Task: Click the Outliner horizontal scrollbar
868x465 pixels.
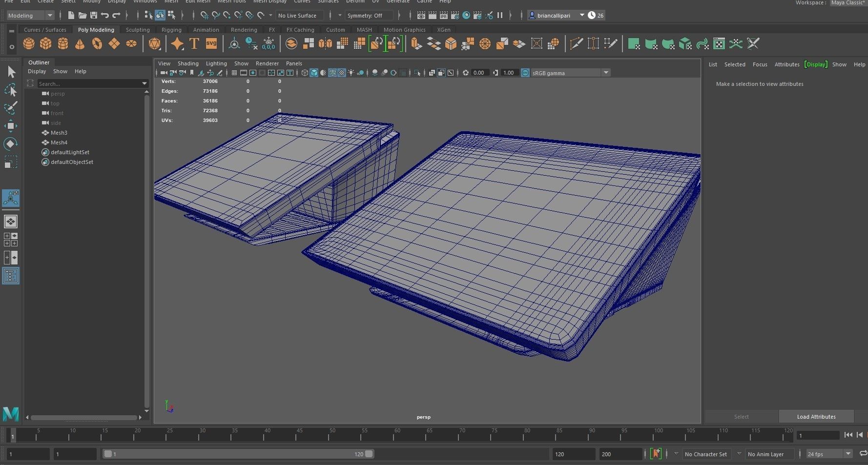Action: click(x=83, y=418)
